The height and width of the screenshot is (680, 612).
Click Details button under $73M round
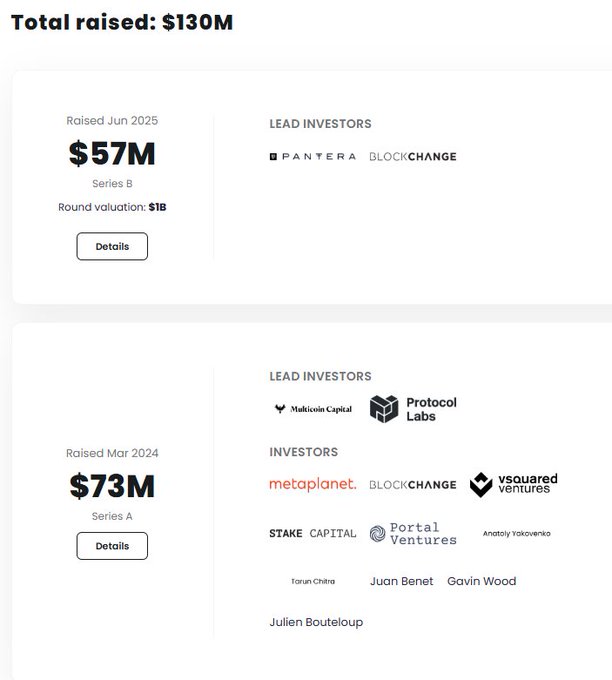click(x=112, y=546)
